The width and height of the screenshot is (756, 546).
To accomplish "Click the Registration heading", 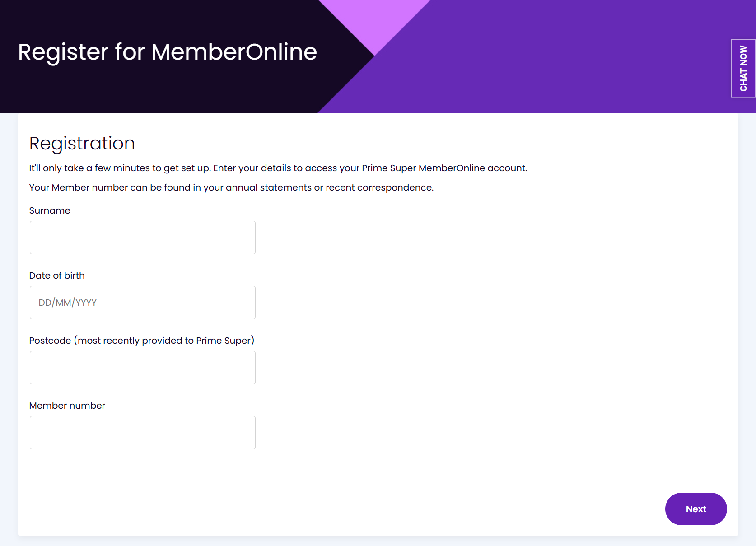I will [x=82, y=143].
